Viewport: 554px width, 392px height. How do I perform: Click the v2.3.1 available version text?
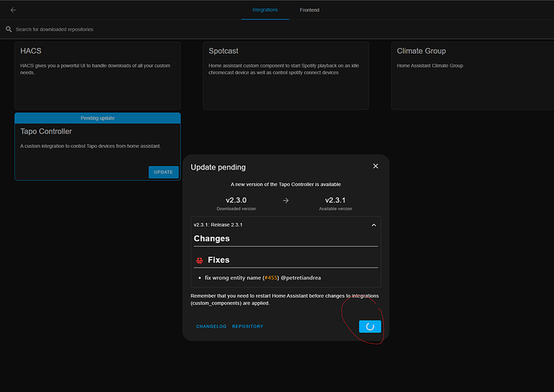pyautogui.click(x=336, y=200)
